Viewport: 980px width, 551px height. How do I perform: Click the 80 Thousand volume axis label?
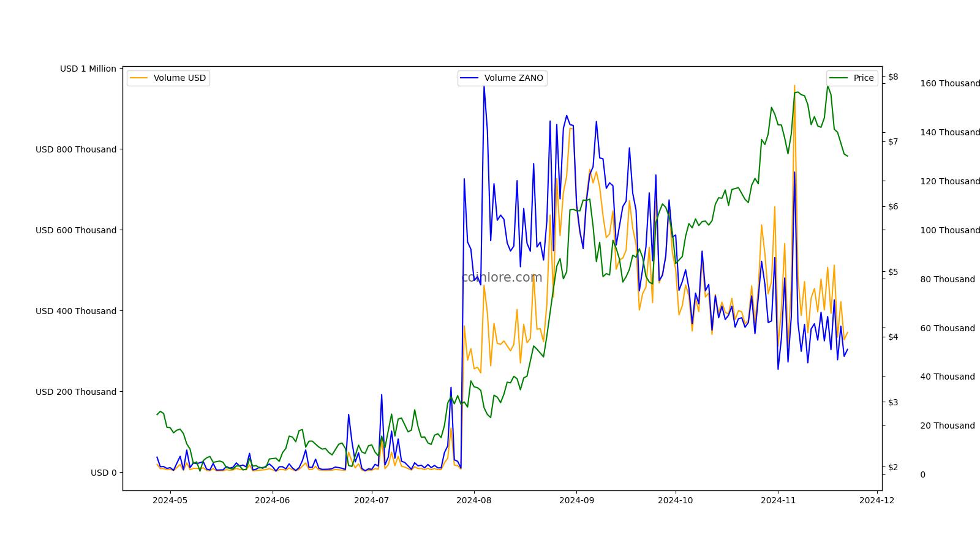coord(948,279)
